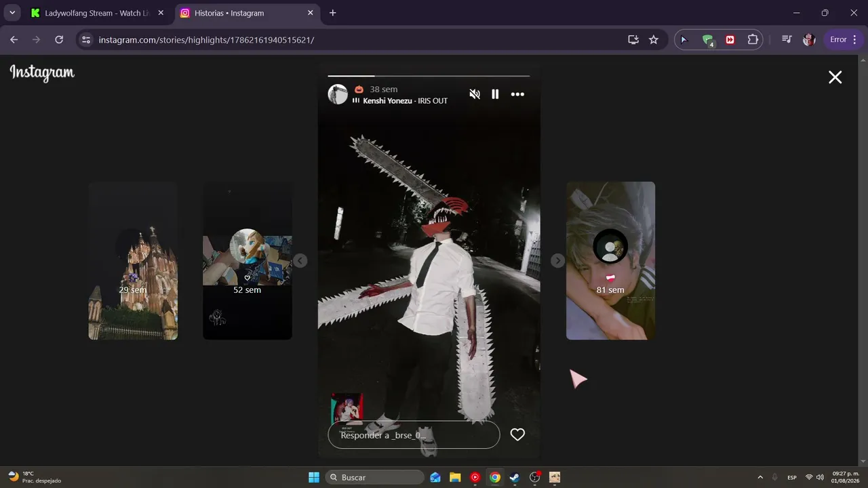Click the Instagram logo

pos(42,73)
